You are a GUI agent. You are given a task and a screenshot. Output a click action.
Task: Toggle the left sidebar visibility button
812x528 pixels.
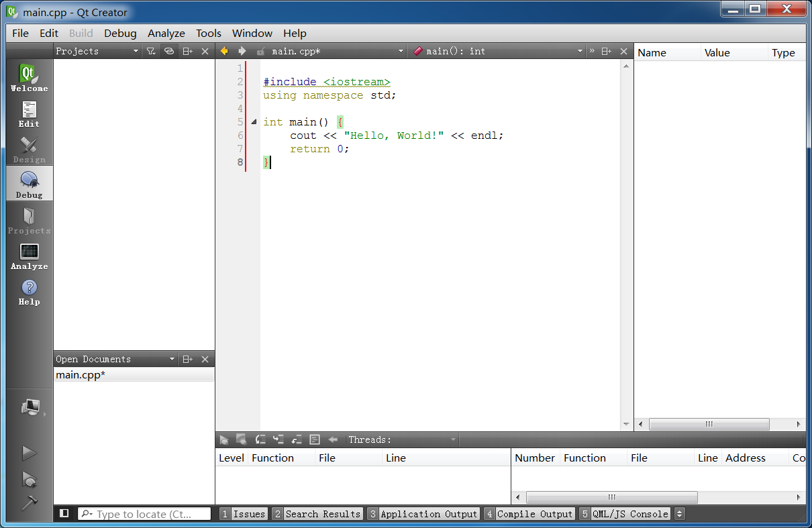(64, 513)
